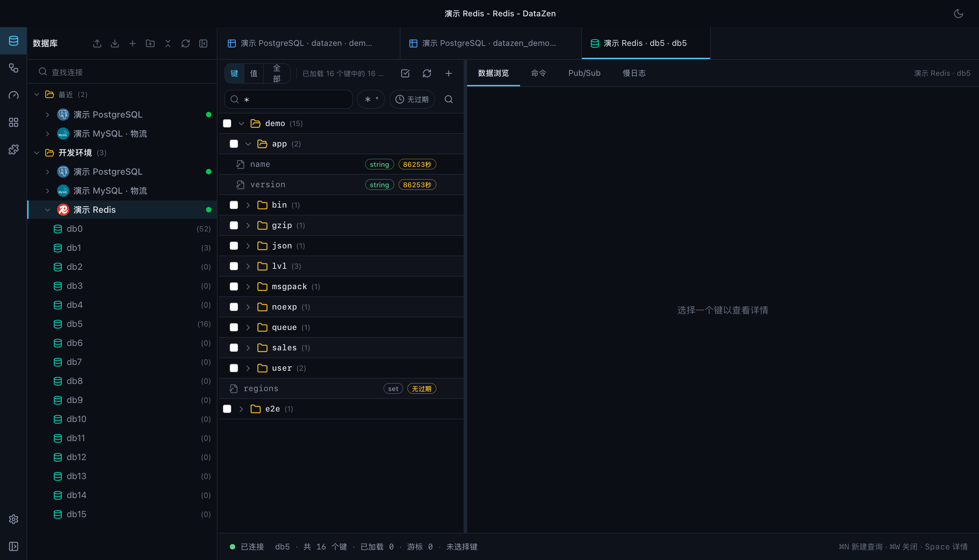
Task: Expand 演示 PostgreSQL under 最近
Action: (x=48, y=115)
